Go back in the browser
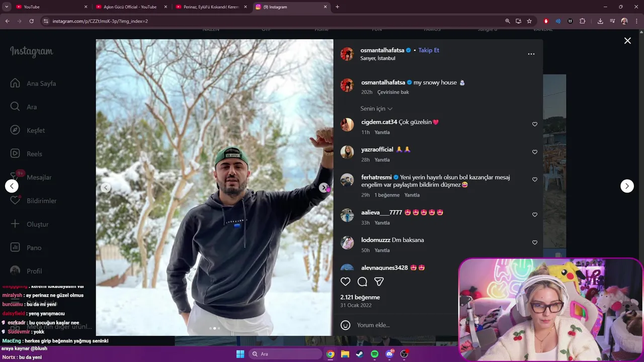The height and width of the screenshot is (362, 644). (x=8, y=21)
